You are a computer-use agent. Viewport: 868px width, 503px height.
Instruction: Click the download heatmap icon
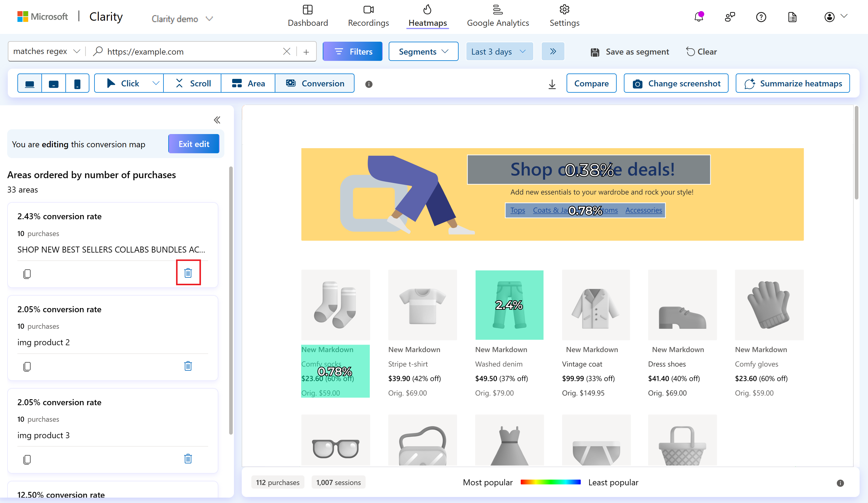[551, 83]
